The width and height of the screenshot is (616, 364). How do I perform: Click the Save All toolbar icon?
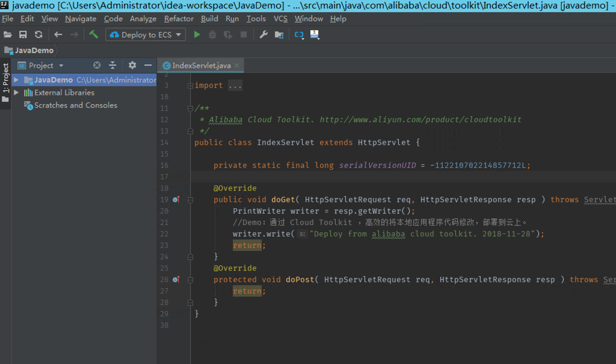(23, 34)
